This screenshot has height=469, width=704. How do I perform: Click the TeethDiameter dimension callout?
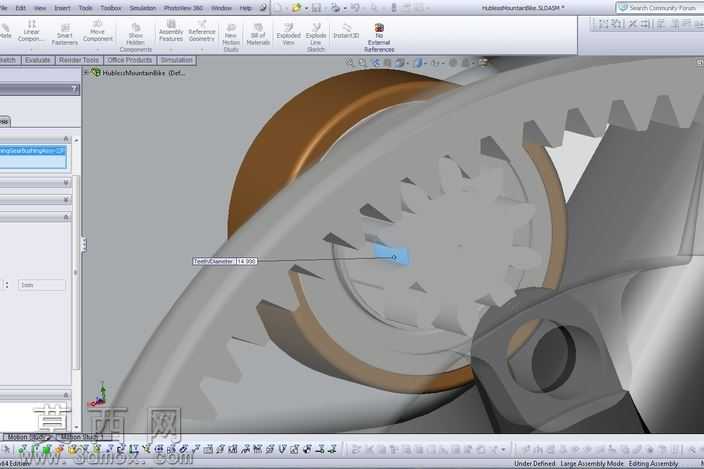224,261
